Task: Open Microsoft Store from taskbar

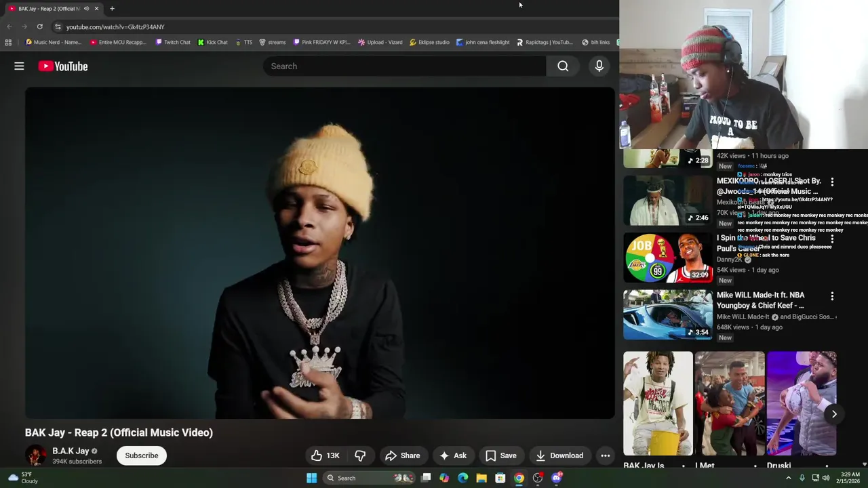Action: (500, 478)
